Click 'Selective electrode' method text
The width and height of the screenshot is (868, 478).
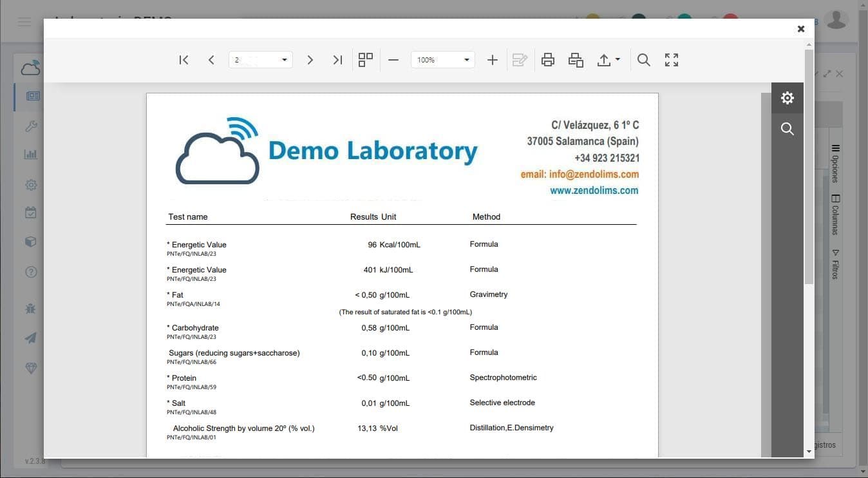tap(502, 403)
